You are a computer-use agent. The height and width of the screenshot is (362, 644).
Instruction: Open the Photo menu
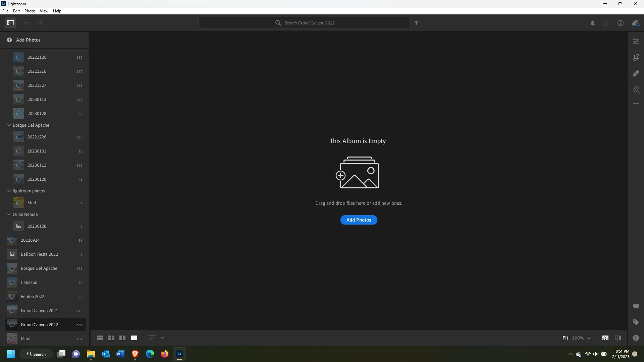[30, 11]
